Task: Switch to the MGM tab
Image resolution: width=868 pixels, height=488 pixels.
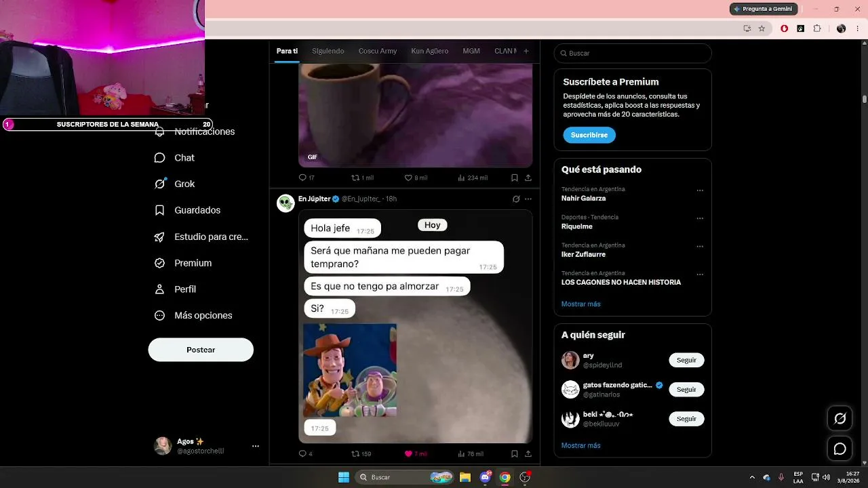Action: click(471, 51)
